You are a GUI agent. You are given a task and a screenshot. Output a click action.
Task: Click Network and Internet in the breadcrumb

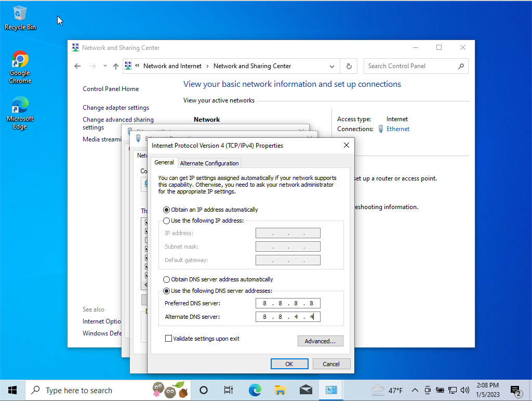click(x=172, y=66)
